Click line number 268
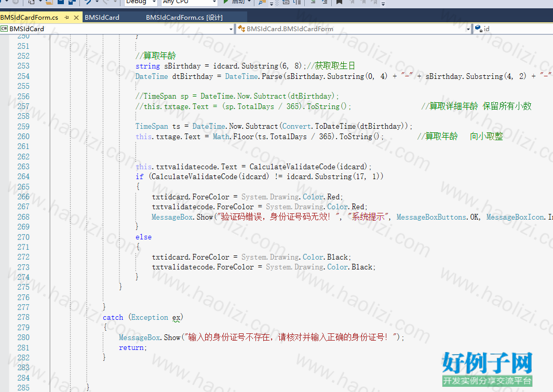The image size is (553, 392). [x=23, y=217]
